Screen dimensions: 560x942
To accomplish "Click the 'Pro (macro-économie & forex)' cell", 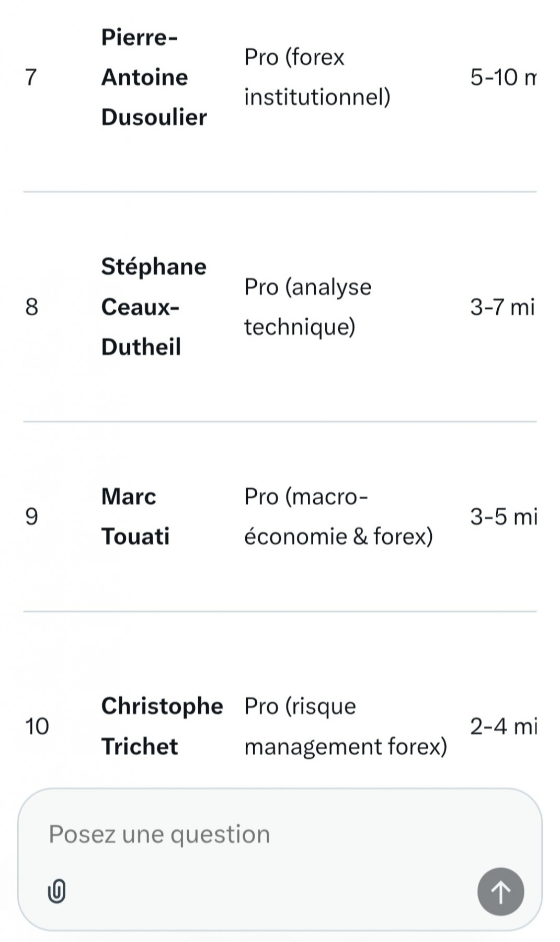I will [x=338, y=517].
